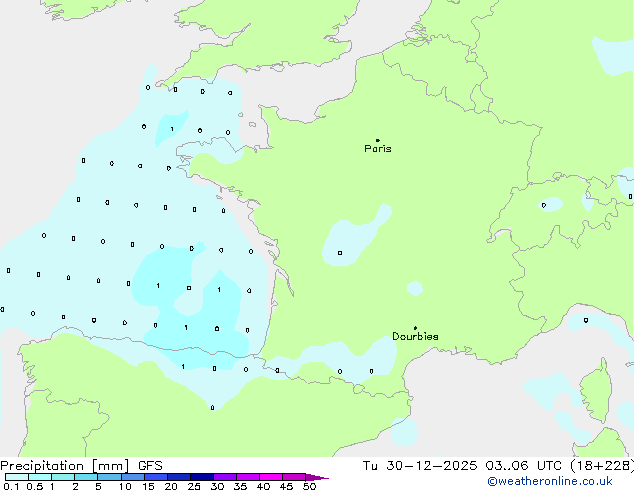The image size is (634, 490).
Task: Click the 'Tu 30-12-2025 03..06 UTC' timestamp
Action: click(462, 466)
